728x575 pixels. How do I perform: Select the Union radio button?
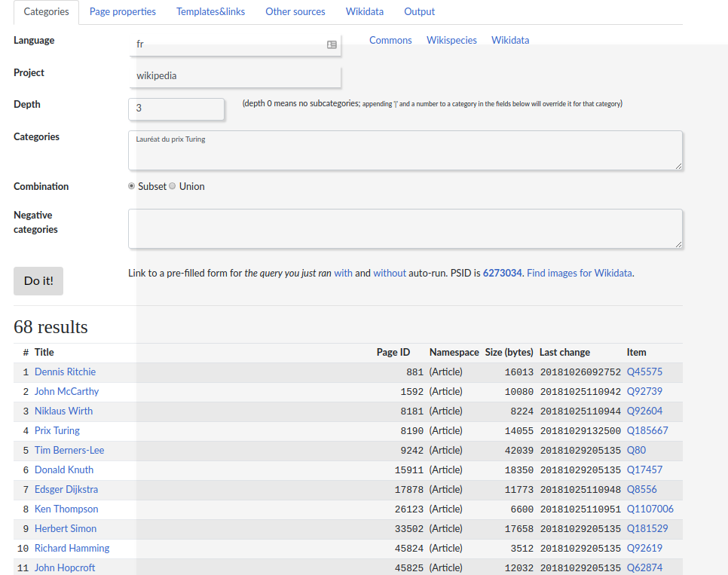point(173,186)
